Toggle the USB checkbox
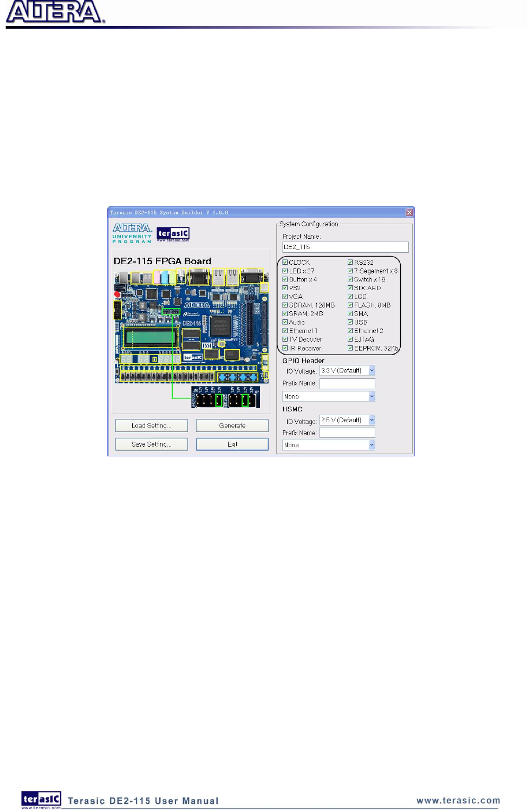Screen dimensions: 527x812 pyautogui.click(x=350, y=323)
